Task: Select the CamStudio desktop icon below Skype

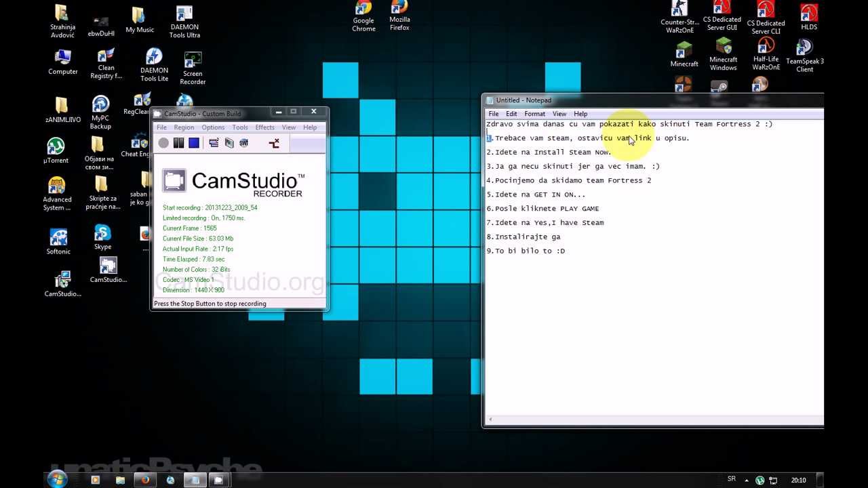Action: 108,270
